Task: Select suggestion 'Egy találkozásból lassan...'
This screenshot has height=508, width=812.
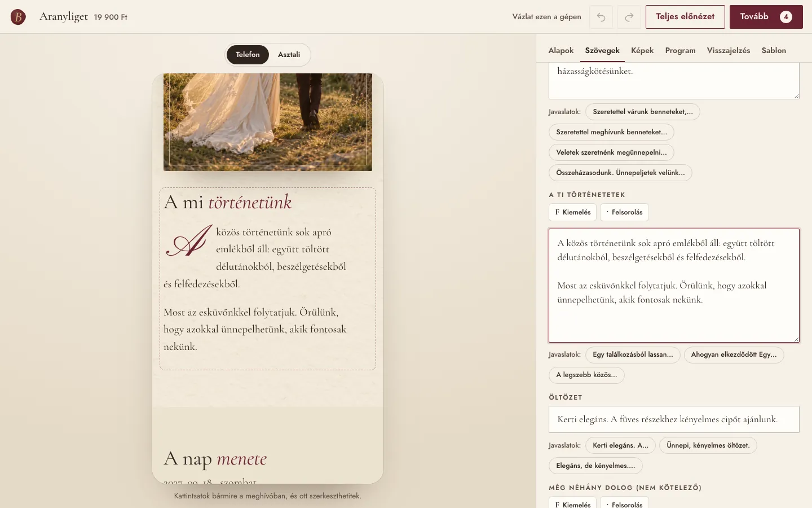Action: [x=633, y=354]
